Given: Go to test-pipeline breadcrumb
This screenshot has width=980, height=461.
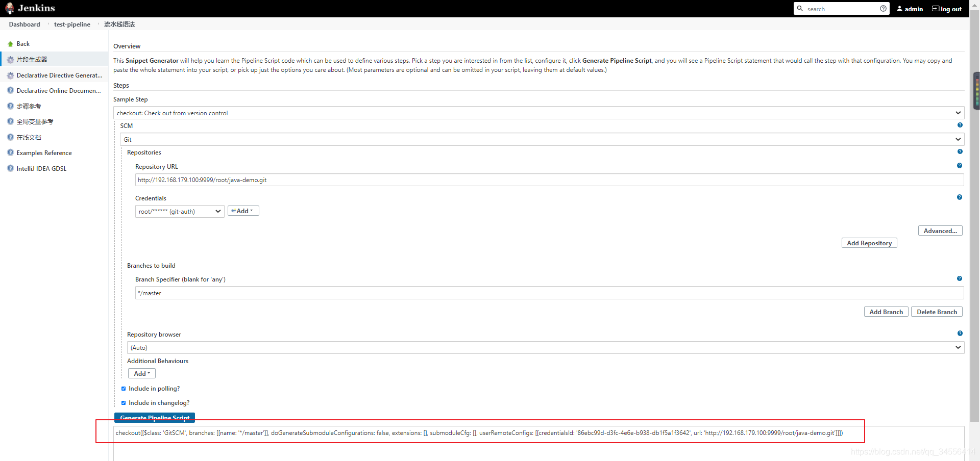Looking at the screenshot, I should [x=72, y=24].
